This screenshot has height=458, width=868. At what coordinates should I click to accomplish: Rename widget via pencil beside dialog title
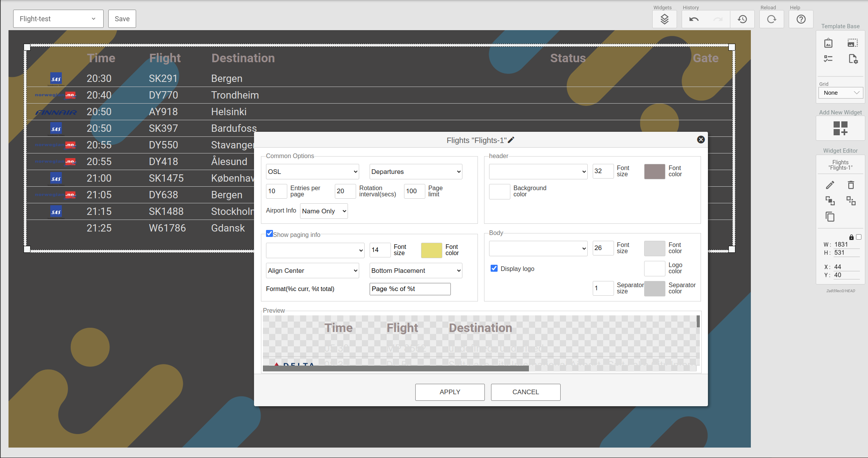[511, 140]
